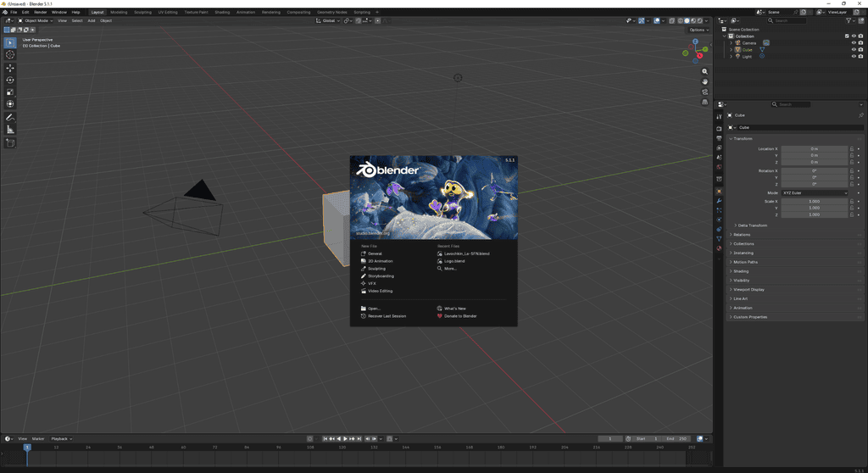Select the Scale tool
The width and height of the screenshot is (868, 473).
tap(10, 92)
